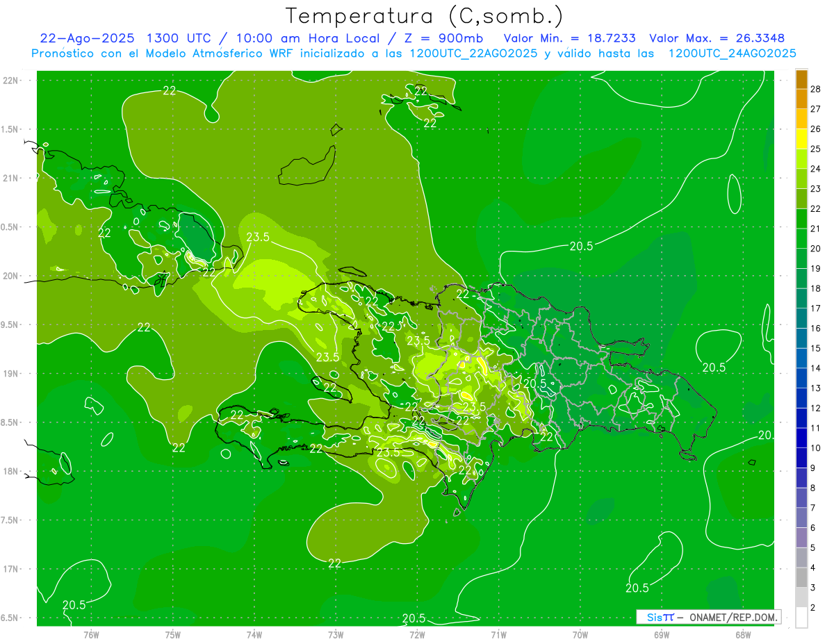Click the '68W' longitude axis label
The width and height of the screenshot is (834, 644).
743,635
